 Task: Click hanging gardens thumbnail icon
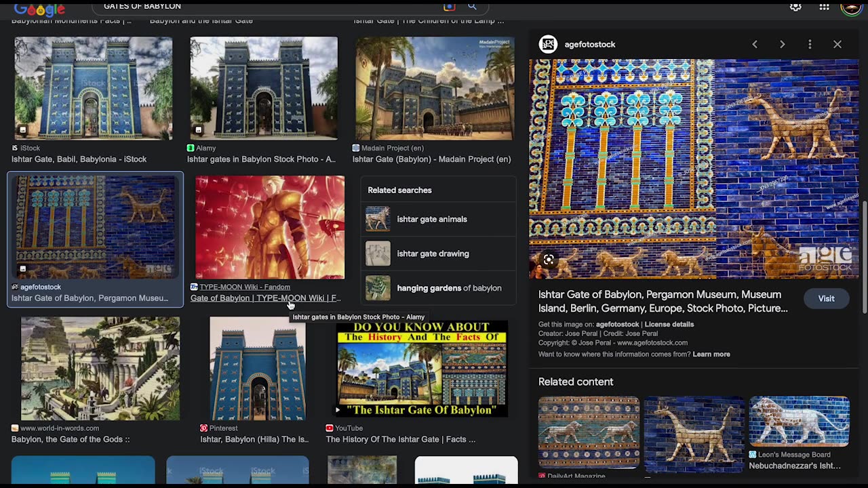378,288
